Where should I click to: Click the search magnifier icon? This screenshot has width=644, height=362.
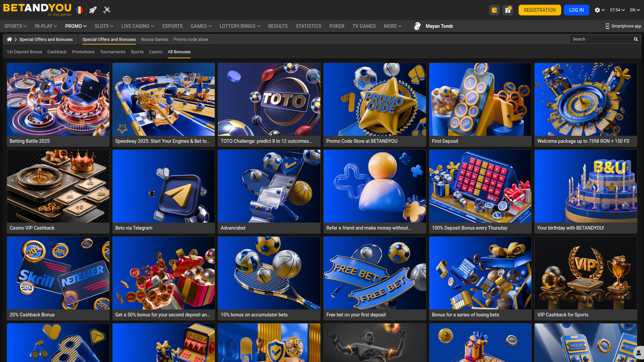point(636,39)
